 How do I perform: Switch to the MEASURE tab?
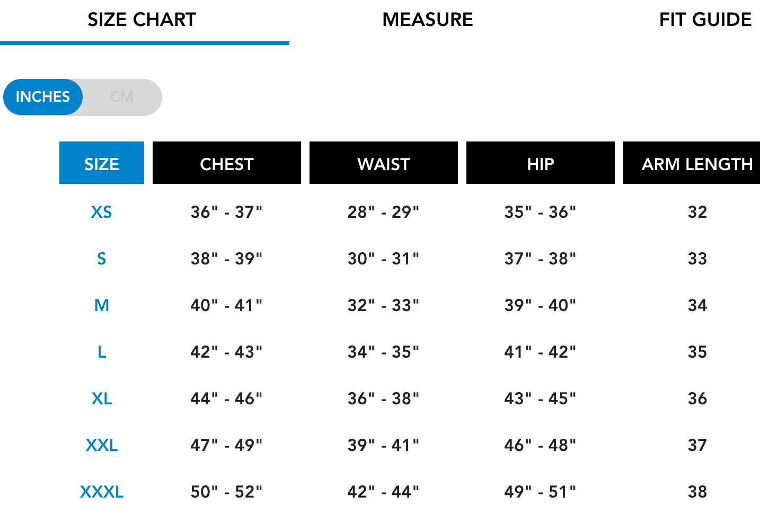[x=428, y=20]
